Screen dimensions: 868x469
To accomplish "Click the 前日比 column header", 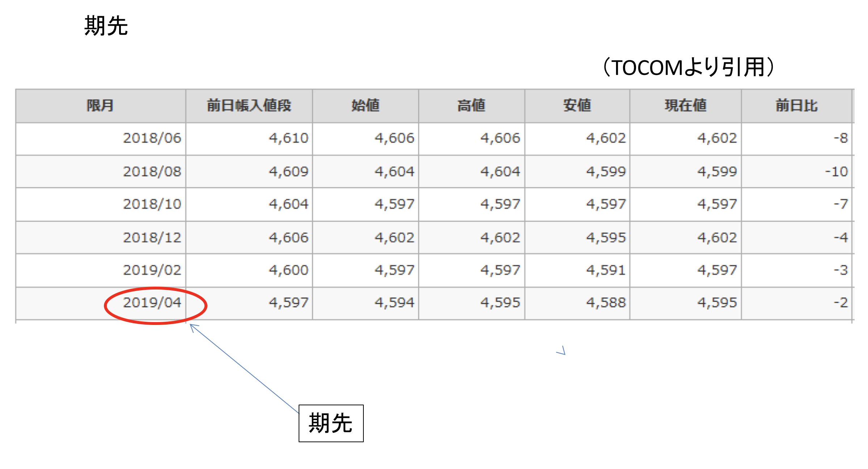I will 796,106.
